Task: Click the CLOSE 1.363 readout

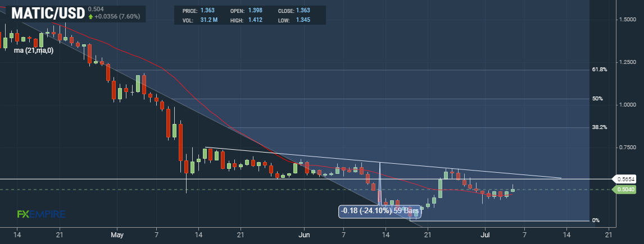Action: coord(294,11)
